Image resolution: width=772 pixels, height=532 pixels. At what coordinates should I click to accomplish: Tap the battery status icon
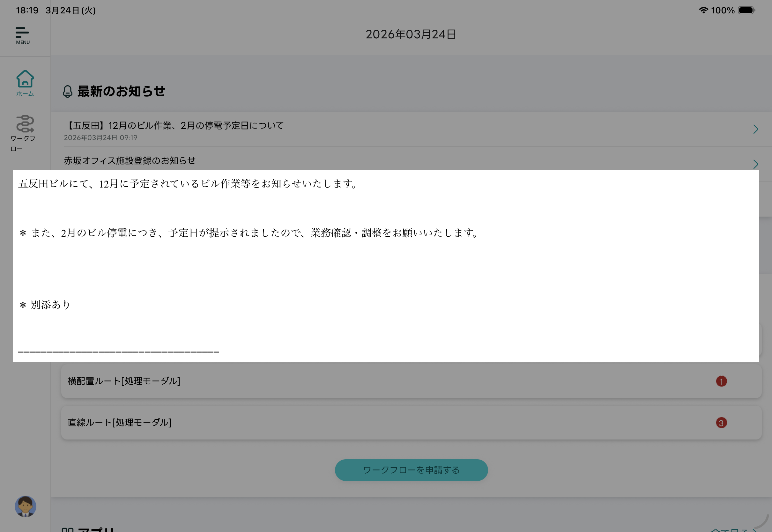pos(746,10)
